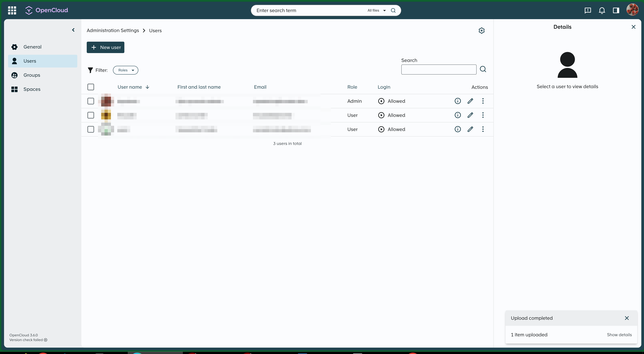Toggle the right sidebar panel icon
This screenshot has height=354, width=644.
[x=616, y=10]
